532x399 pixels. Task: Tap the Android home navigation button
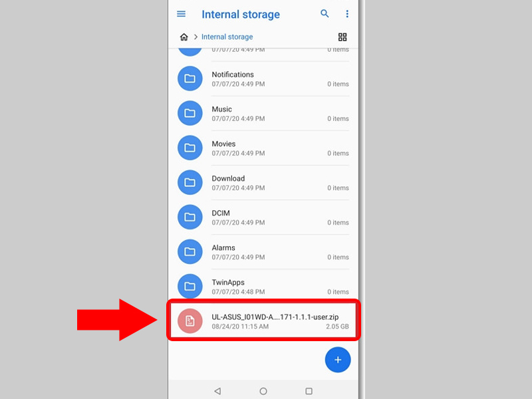(263, 391)
